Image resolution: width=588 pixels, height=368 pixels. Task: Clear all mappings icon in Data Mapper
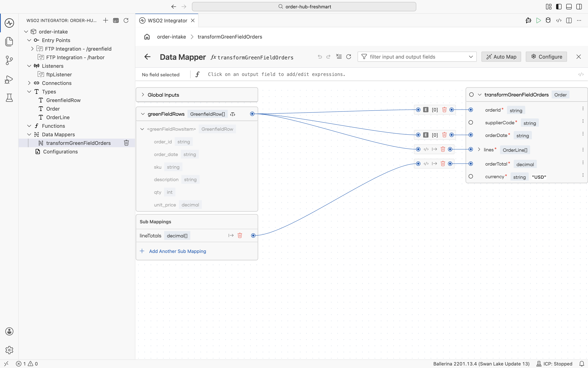tap(339, 57)
